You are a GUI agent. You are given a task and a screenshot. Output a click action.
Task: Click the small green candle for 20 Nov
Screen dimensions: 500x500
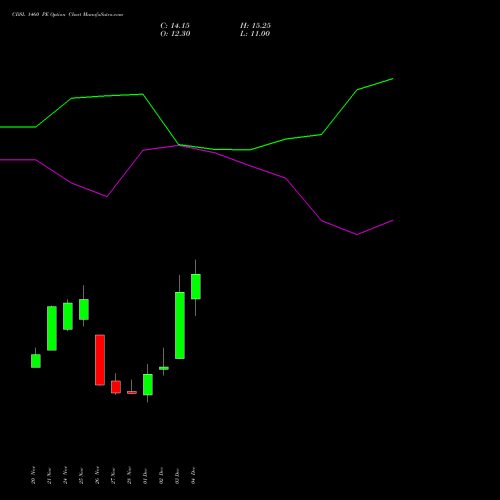pos(36,361)
